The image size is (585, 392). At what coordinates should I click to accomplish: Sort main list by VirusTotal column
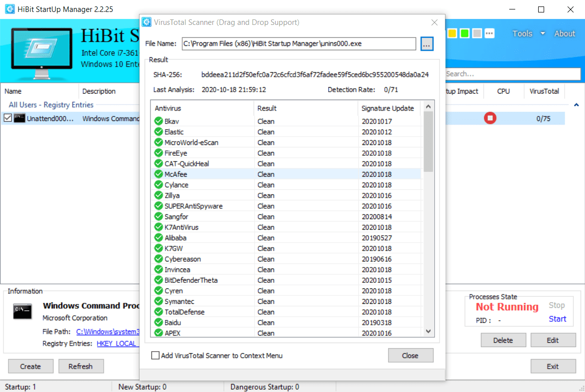tap(544, 91)
